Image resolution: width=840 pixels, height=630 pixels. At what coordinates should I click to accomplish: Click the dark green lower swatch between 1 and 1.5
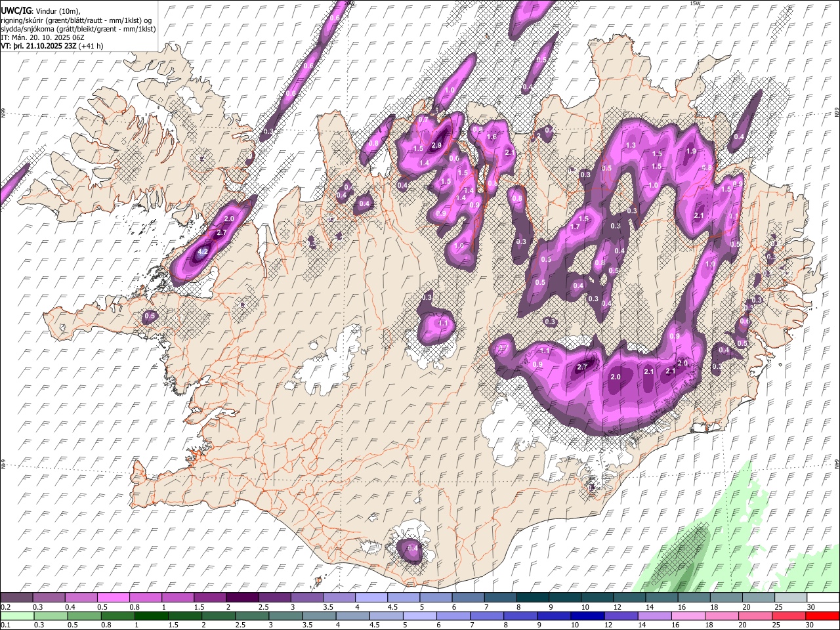(152, 616)
